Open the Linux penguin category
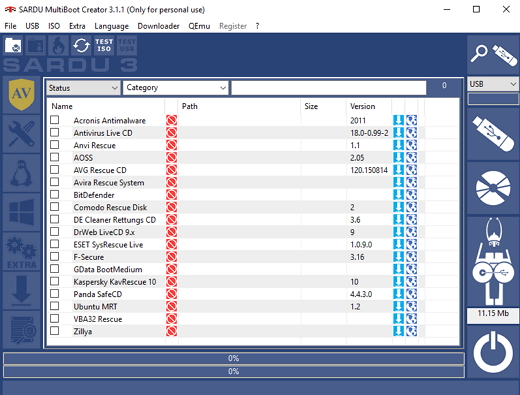The height and width of the screenshot is (395, 520). tap(22, 173)
